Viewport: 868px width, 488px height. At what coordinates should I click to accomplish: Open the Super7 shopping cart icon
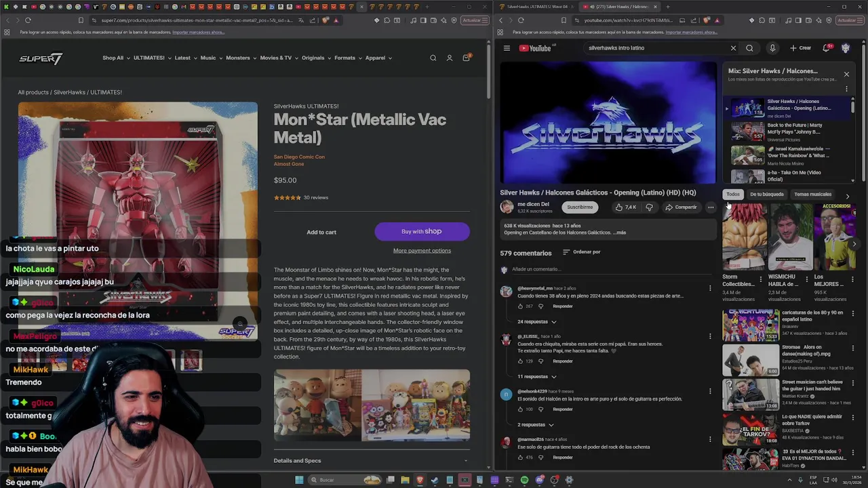pos(466,58)
